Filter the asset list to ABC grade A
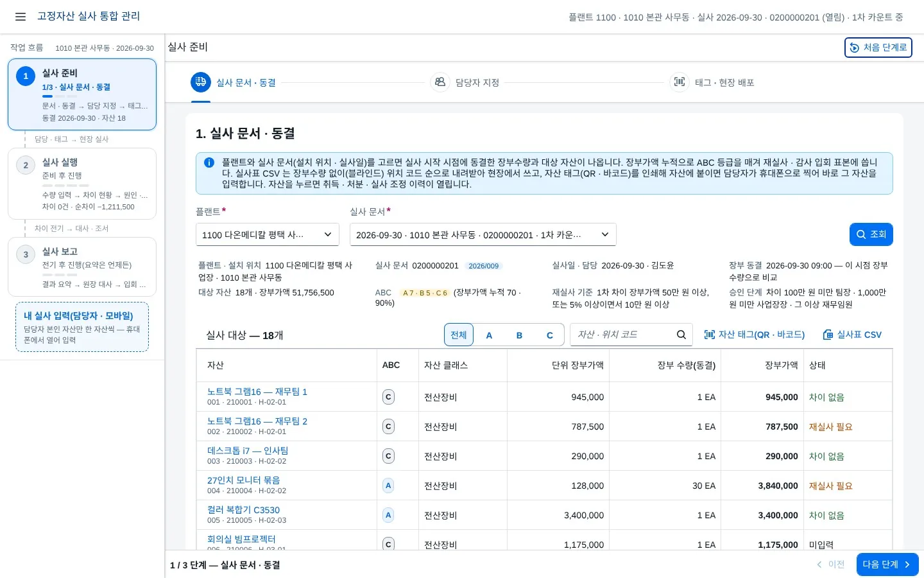Image resolution: width=924 pixels, height=578 pixels. click(x=489, y=335)
